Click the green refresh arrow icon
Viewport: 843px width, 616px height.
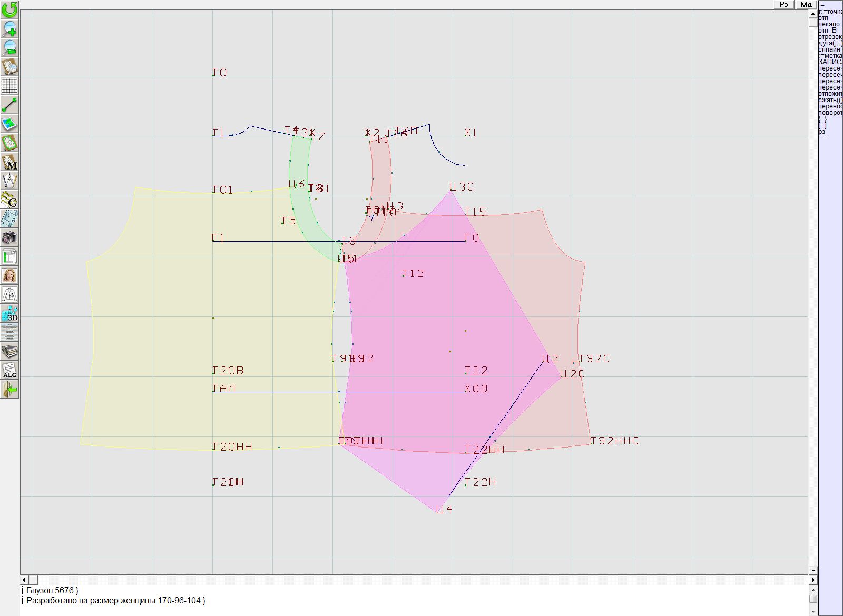[9, 9]
